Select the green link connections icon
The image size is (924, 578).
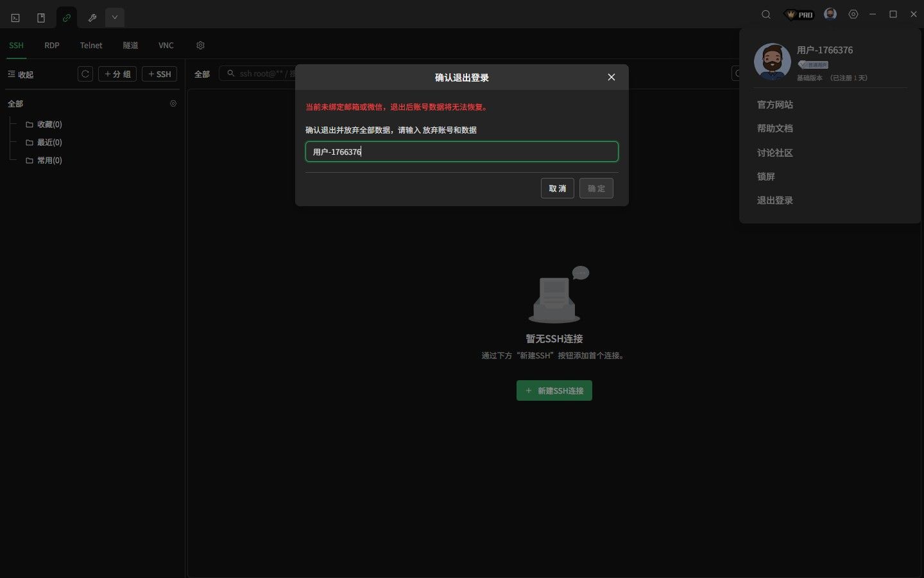(67, 18)
